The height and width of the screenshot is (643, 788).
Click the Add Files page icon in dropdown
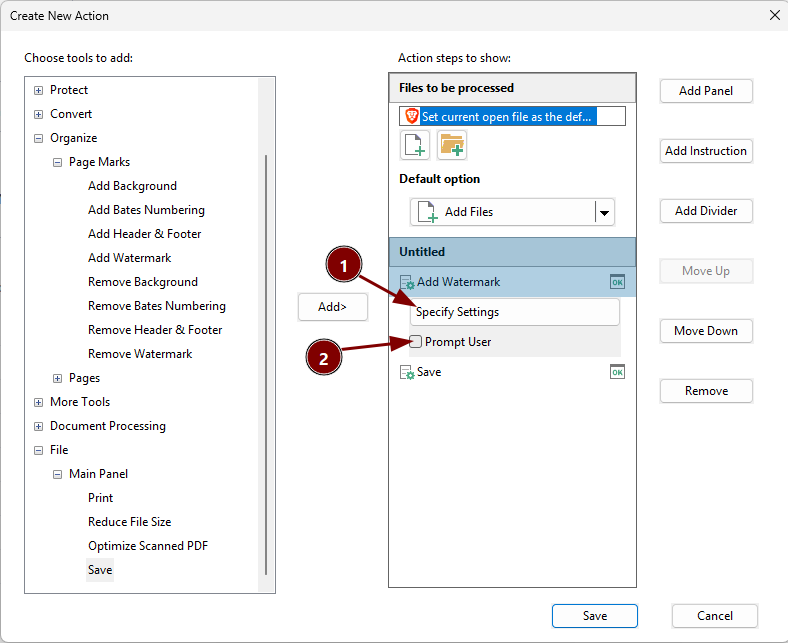[x=428, y=212]
